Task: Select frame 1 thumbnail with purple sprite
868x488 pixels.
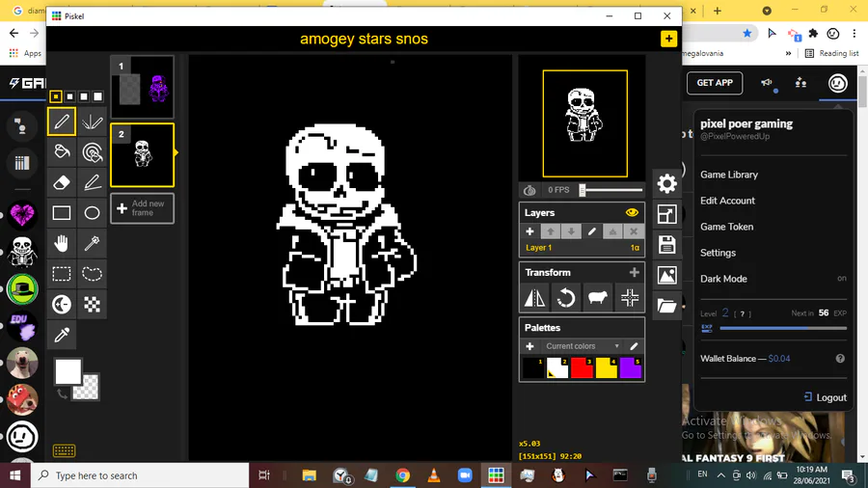Action: click(x=143, y=87)
